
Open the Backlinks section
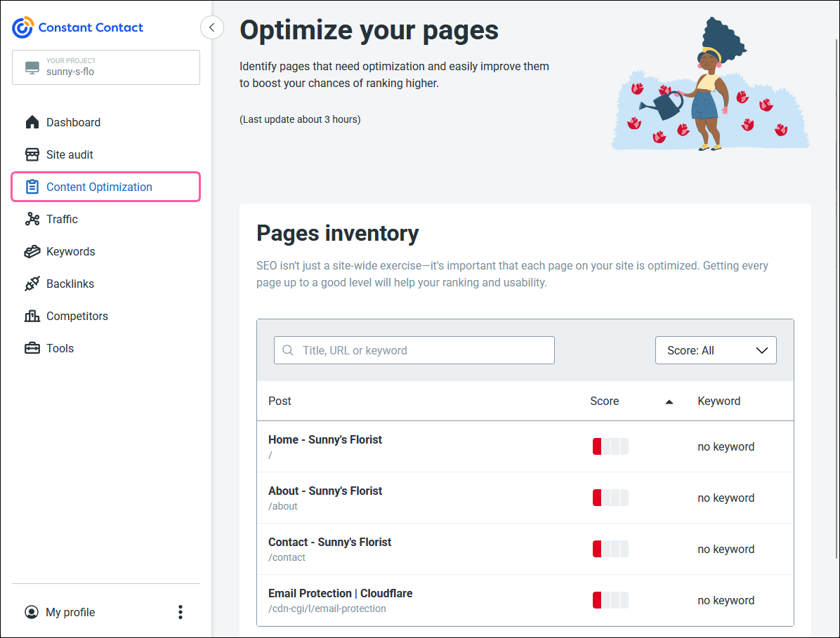105,284
